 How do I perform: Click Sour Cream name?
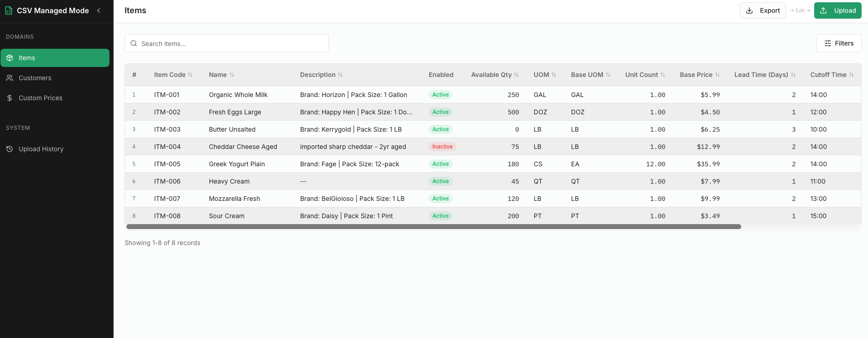pos(227,216)
